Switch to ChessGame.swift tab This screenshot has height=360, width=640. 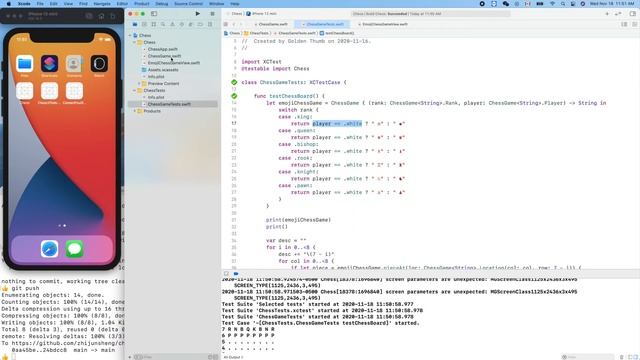pos(271,24)
